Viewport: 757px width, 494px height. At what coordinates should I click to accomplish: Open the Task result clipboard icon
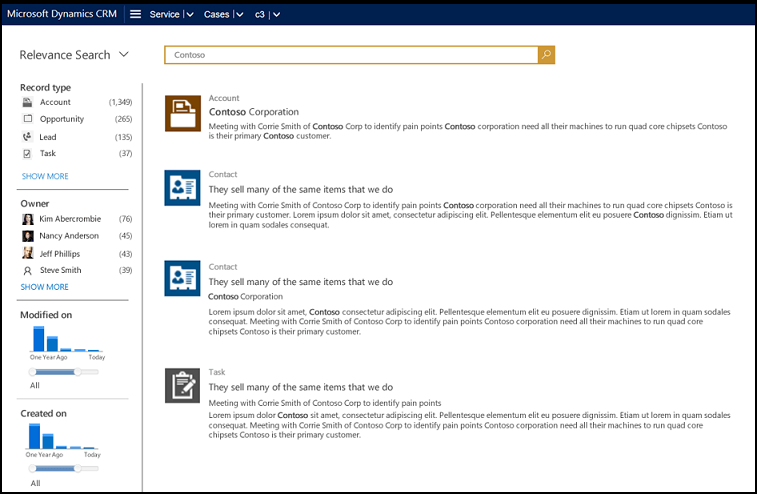183,385
